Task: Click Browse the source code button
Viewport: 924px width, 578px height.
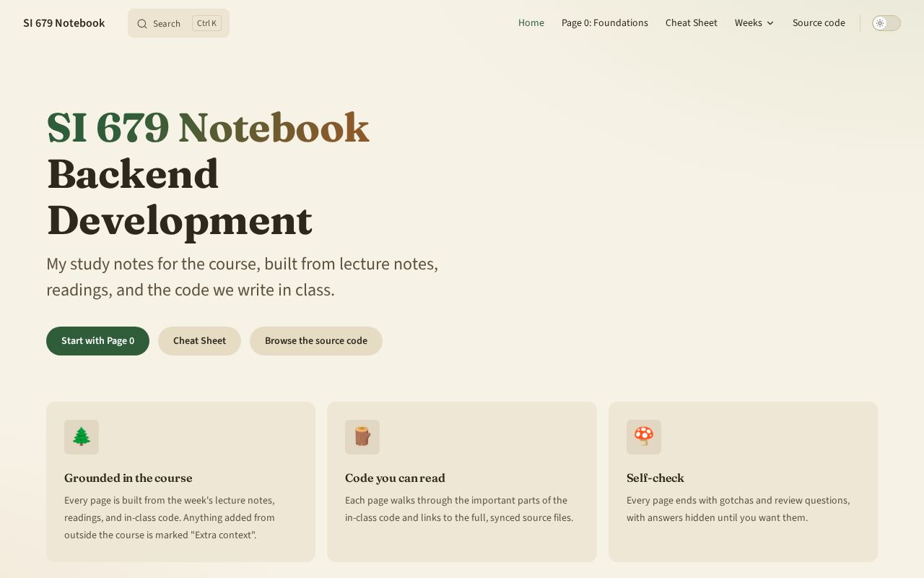Action: tap(316, 341)
